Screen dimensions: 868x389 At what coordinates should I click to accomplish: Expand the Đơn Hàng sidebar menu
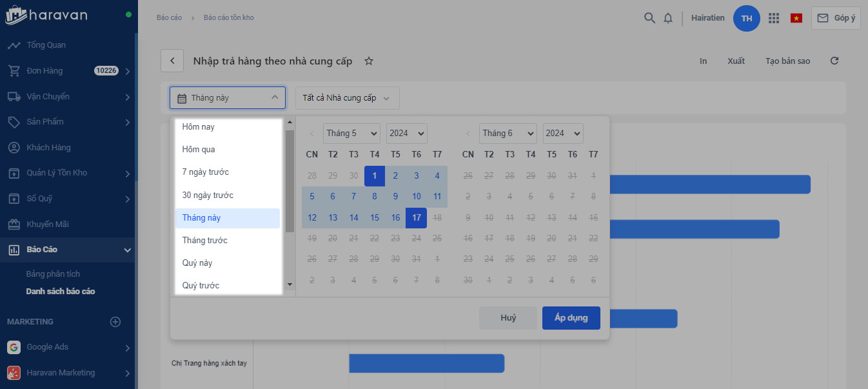point(128,71)
